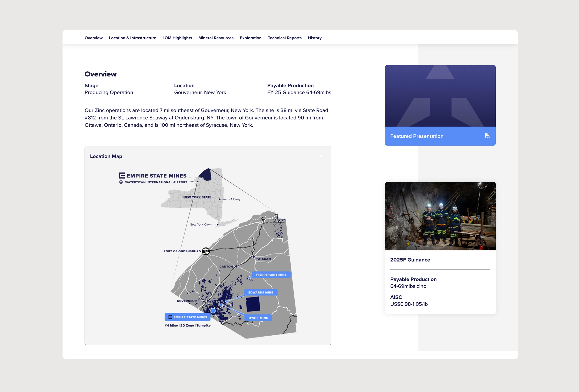Switch to LOM Highlights
Screen dimensions: 579x392
(x=177, y=38)
